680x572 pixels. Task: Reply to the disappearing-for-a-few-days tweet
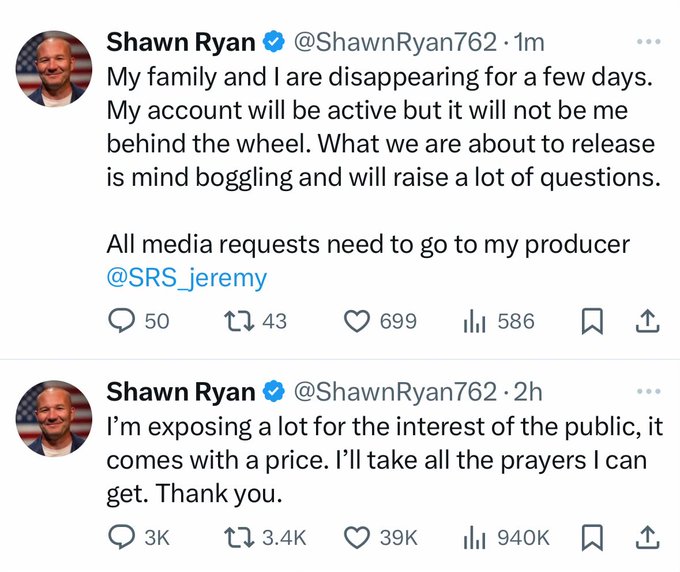pyautogui.click(x=121, y=321)
